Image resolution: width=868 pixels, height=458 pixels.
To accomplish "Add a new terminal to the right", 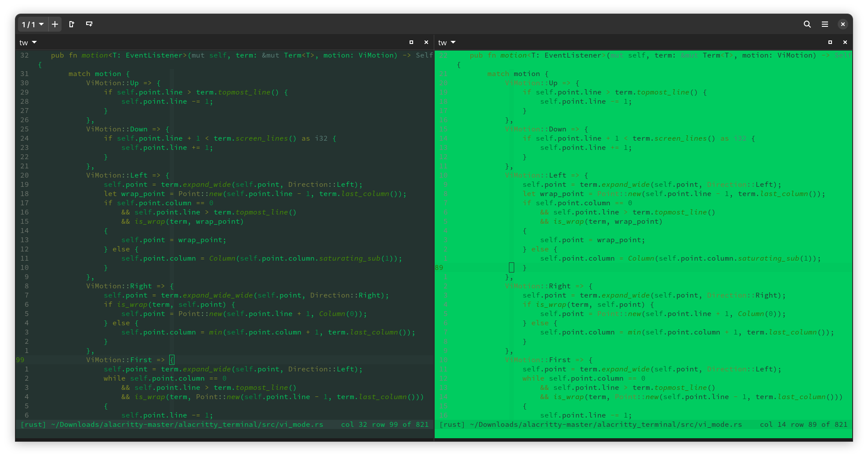I will pos(71,24).
